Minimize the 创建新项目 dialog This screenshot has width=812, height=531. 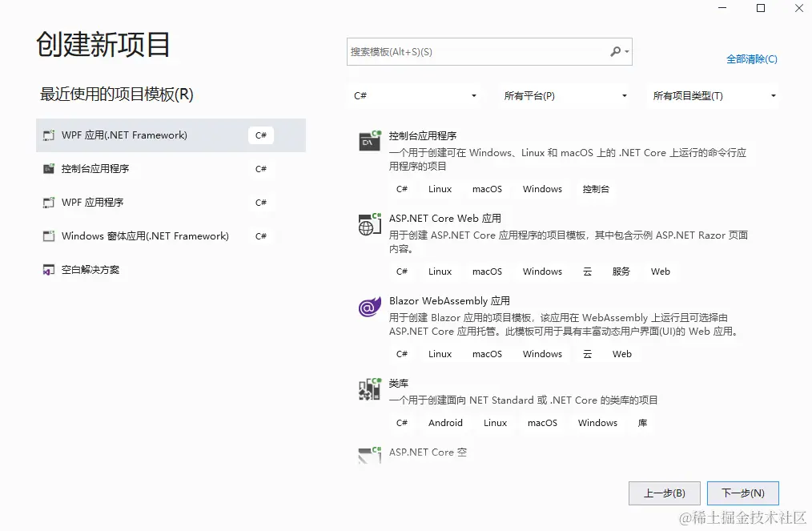click(x=722, y=8)
